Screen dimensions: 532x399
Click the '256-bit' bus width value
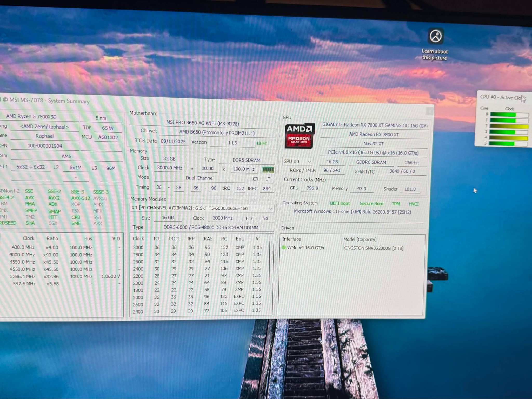(x=412, y=163)
